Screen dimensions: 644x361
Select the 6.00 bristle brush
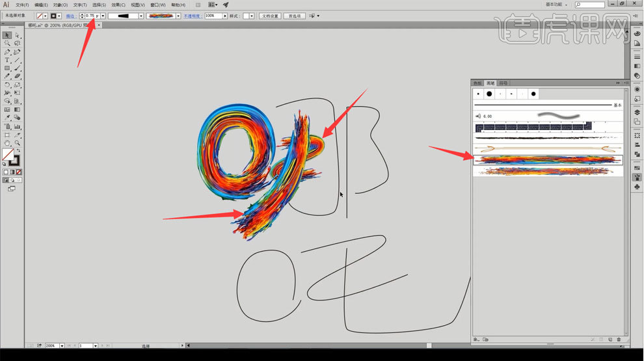(548, 116)
